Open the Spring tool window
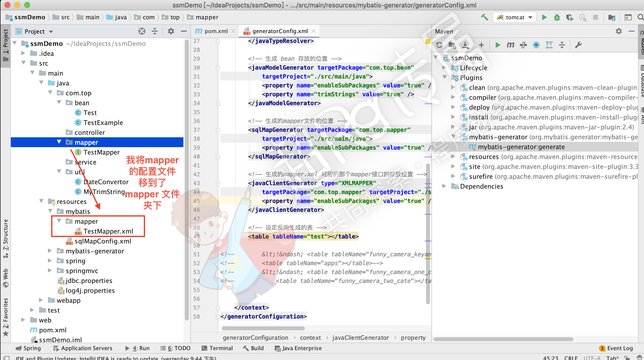The image size is (644, 360). (28, 348)
